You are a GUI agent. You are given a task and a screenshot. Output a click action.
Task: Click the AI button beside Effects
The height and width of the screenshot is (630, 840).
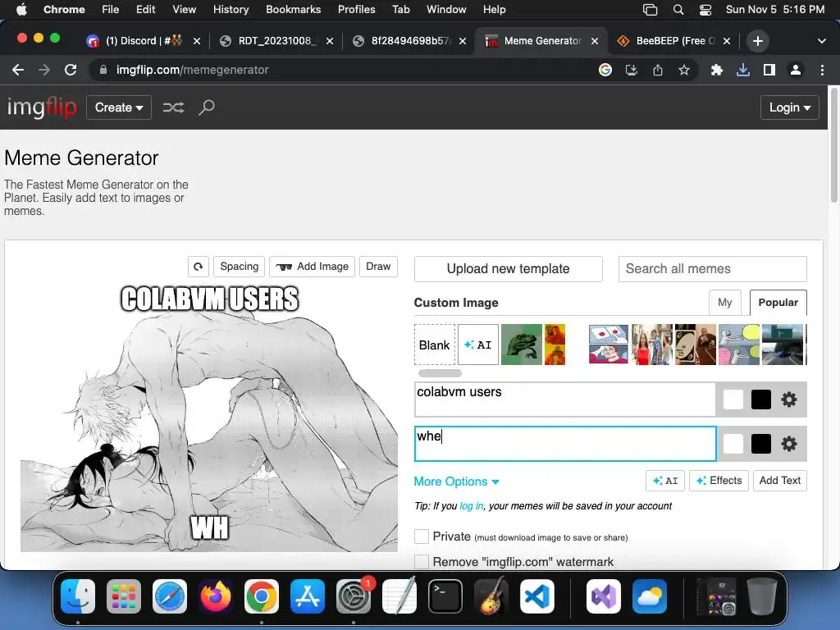665,481
